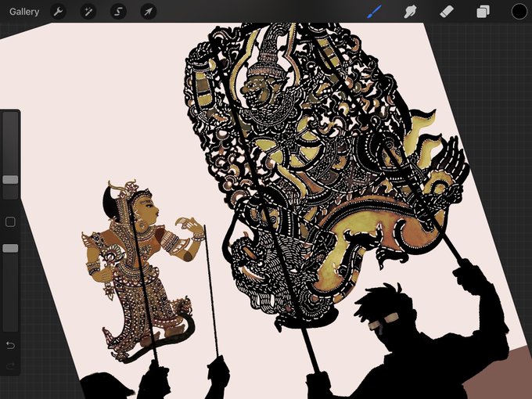Image resolution: width=532 pixels, height=399 pixels.
Task: Open the active color picker circle
Action: tap(519, 12)
